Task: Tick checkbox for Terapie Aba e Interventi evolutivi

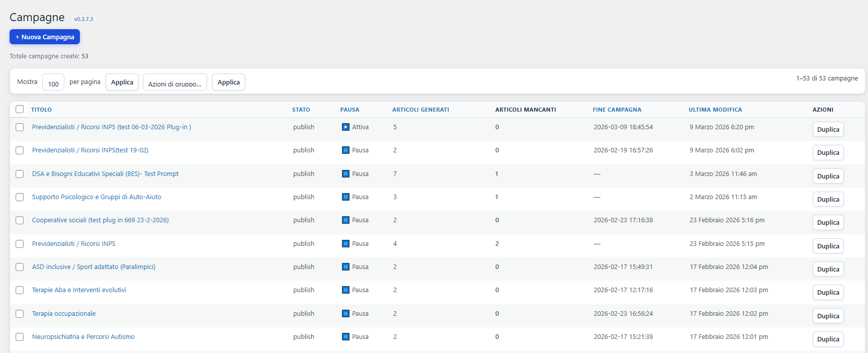Action: click(x=20, y=290)
